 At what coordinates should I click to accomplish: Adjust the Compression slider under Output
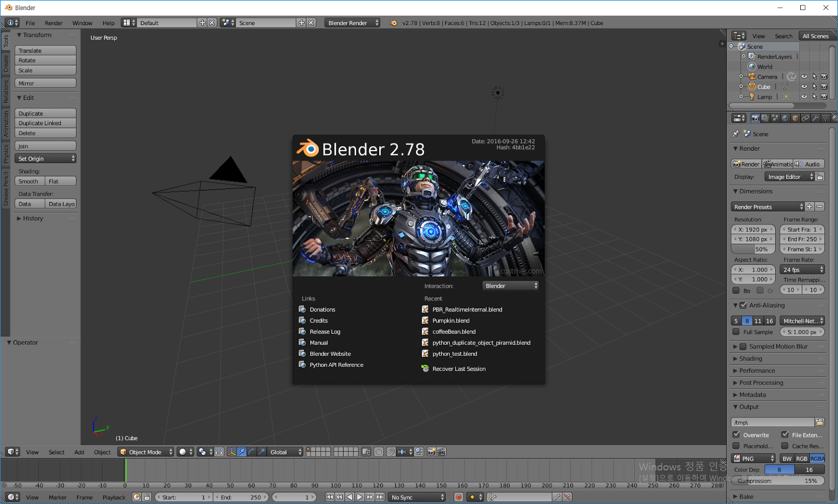pyautogui.click(x=778, y=480)
